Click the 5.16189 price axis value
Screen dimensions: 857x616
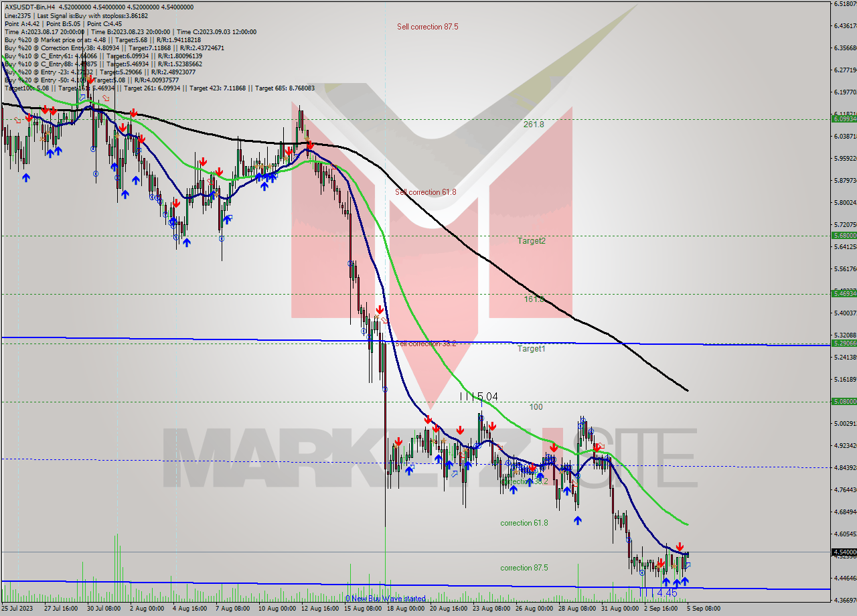[x=845, y=379]
